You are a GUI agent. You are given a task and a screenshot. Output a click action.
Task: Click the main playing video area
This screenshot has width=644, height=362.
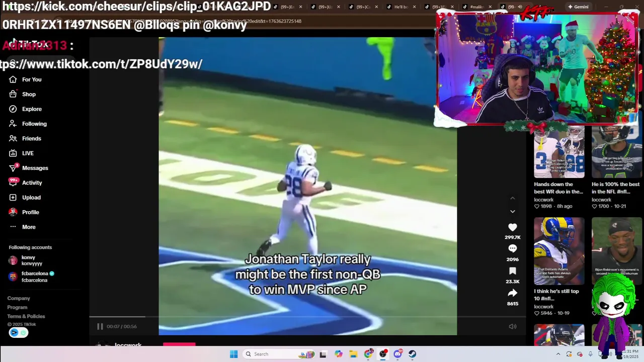pyautogui.click(x=307, y=186)
